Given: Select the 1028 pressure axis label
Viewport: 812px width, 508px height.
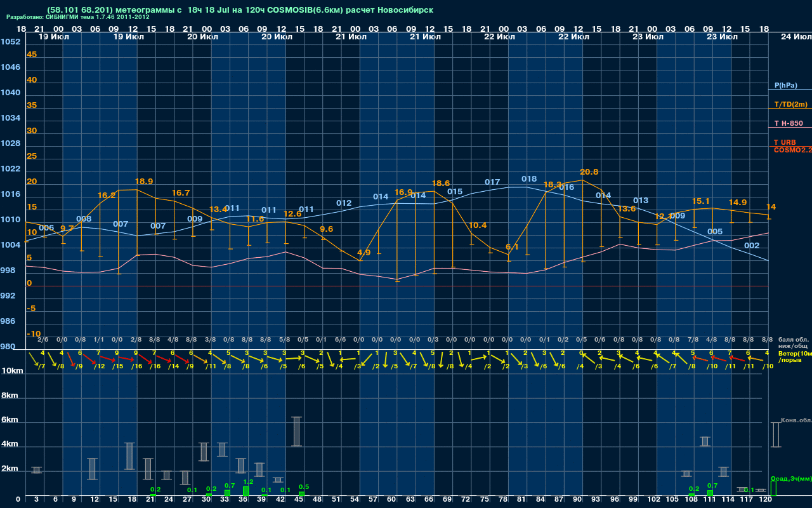Looking at the screenshot, I should coord(10,144).
